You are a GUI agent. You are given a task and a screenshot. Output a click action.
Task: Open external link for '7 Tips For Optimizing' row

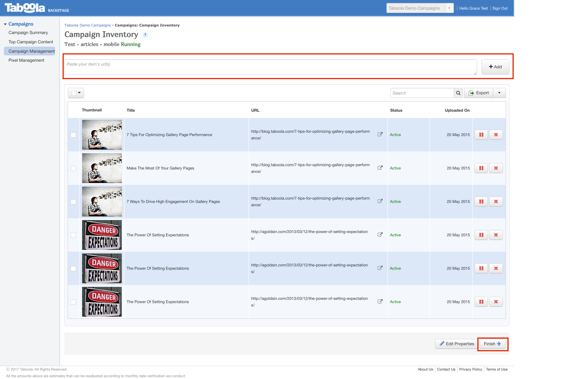(x=380, y=134)
